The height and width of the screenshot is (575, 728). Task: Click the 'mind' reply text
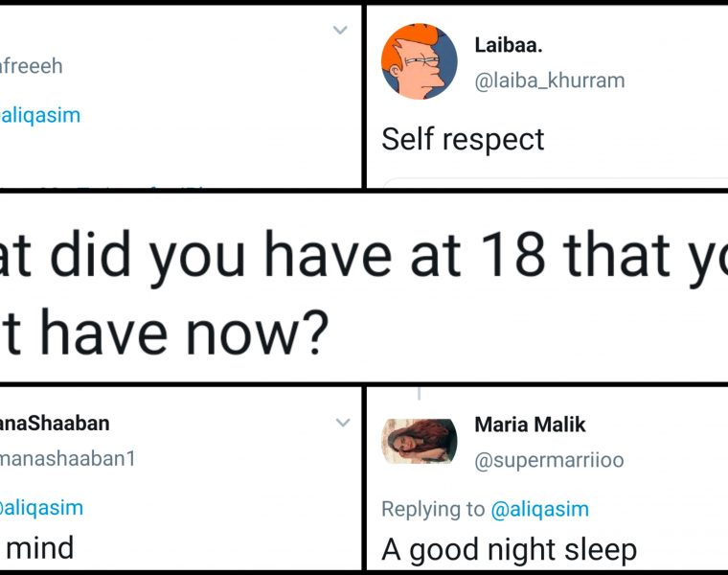39,547
